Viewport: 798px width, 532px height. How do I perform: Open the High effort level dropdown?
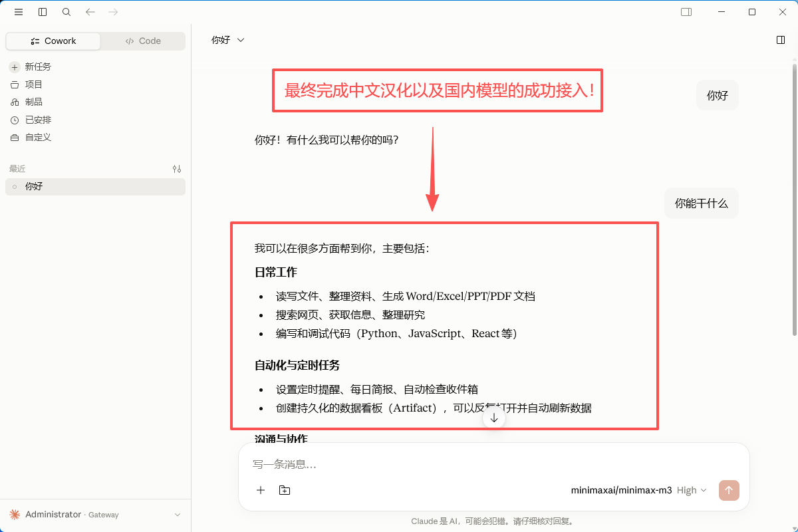[692, 490]
